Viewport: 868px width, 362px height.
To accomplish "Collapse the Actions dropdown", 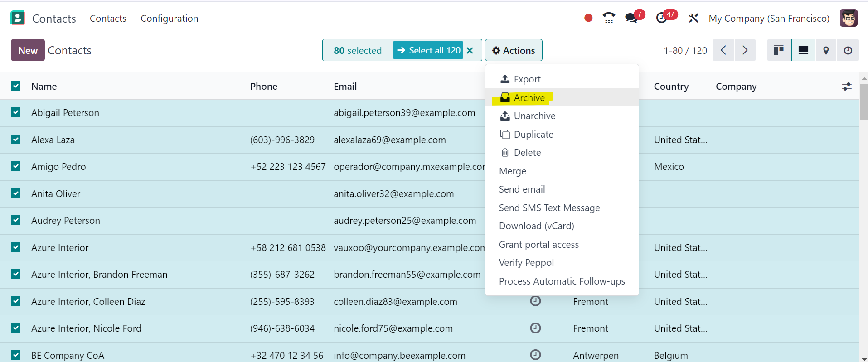I will coord(514,50).
